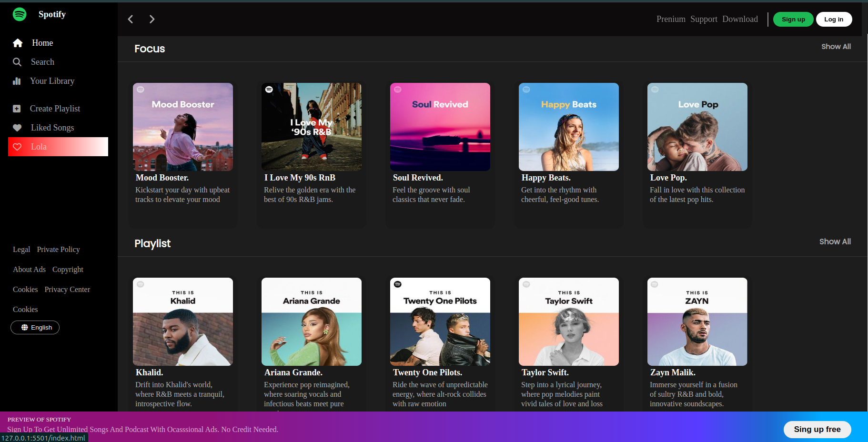Open the Love Pop cover image
The height and width of the screenshot is (442, 868).
click(697, 127)
